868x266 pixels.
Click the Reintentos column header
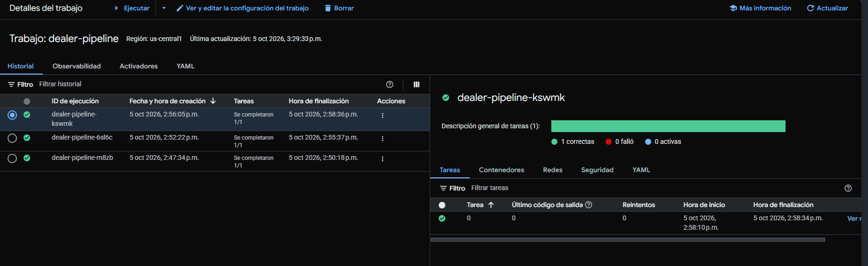pos(639,205)
